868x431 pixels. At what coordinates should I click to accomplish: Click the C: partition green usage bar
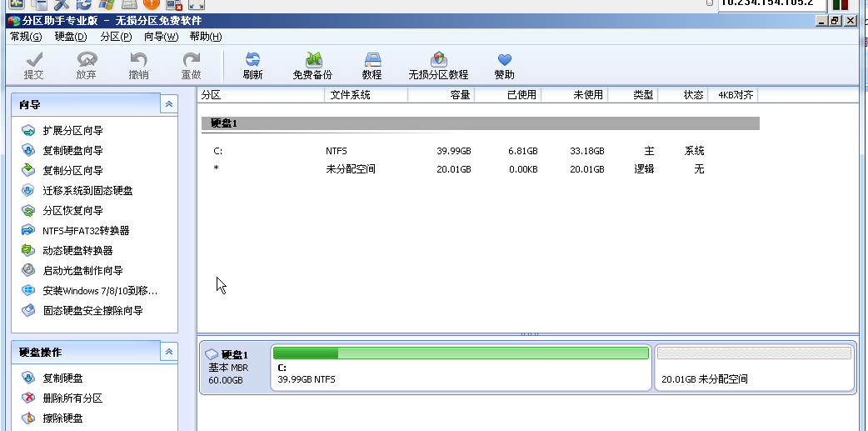point(461,353)
